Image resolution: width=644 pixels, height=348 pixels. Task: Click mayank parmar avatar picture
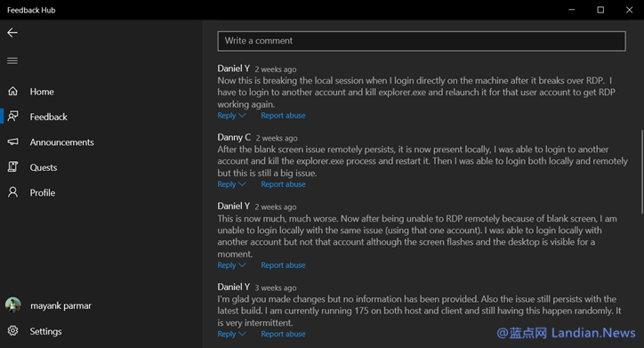(13, 305)
